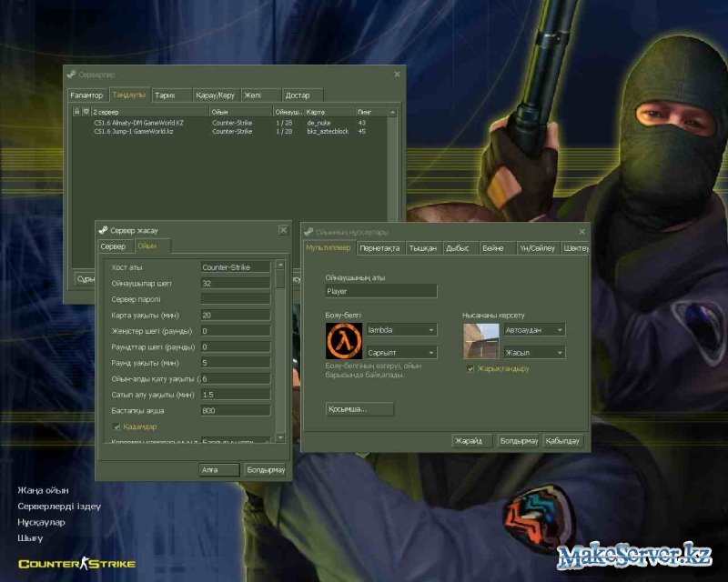Click Серверлерді іздеу in main menu
This screenshot has width=728, height=582.
click(59, 507)
